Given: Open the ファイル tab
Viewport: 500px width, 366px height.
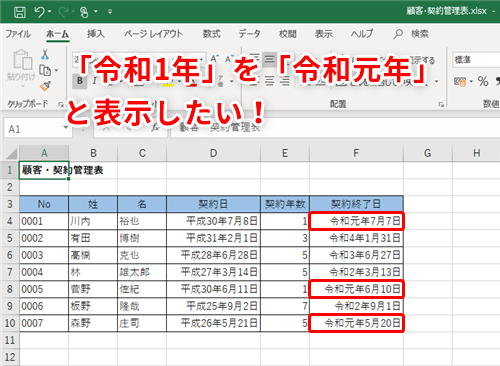Looking at the screenshot, I should [x=18, y=34].
